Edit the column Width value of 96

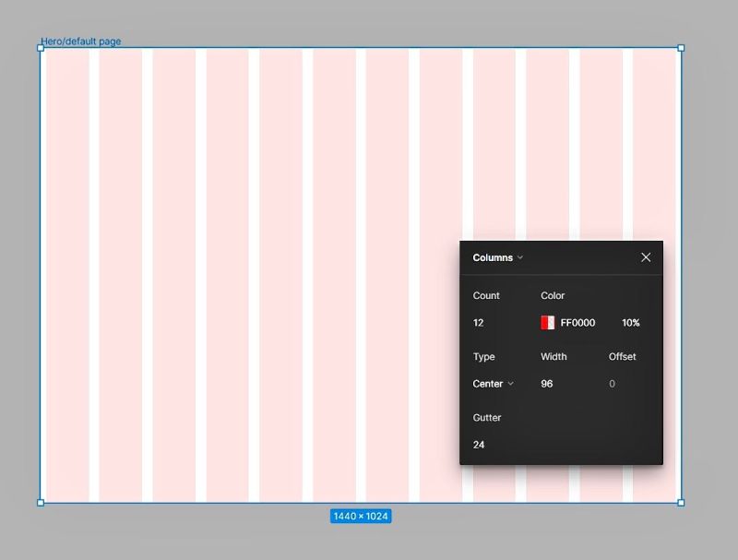(546, 384)
